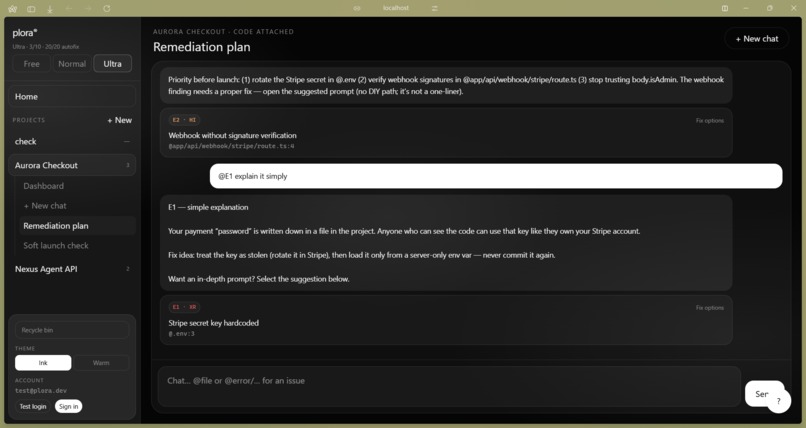Collapse the Aurora Checkout project
Viewport: 806px width, 428px height.
[72, 165]
